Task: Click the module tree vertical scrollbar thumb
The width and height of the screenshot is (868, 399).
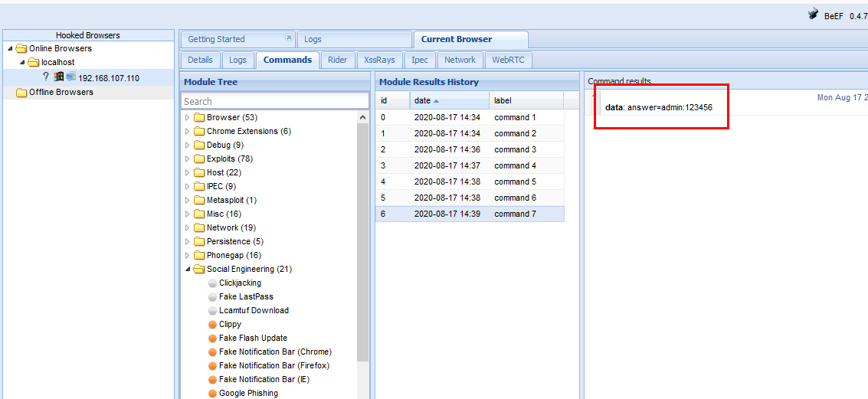Action: pos(362,244)
